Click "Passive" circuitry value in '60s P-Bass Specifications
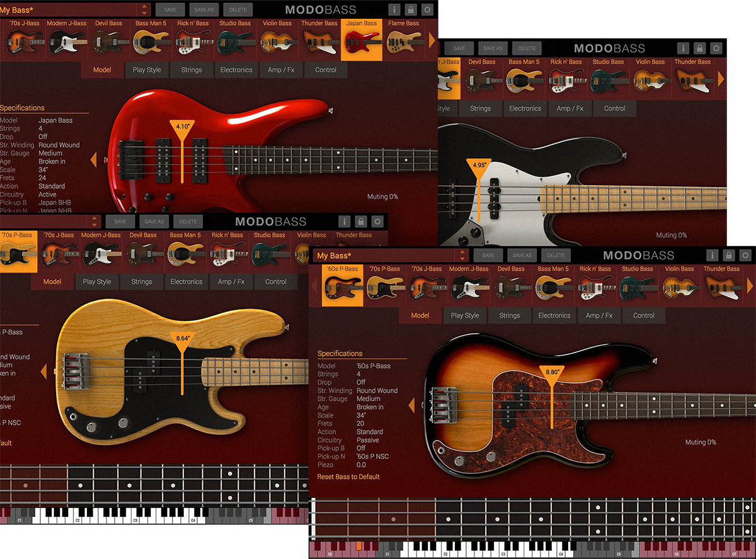 (x=368, y=440)
